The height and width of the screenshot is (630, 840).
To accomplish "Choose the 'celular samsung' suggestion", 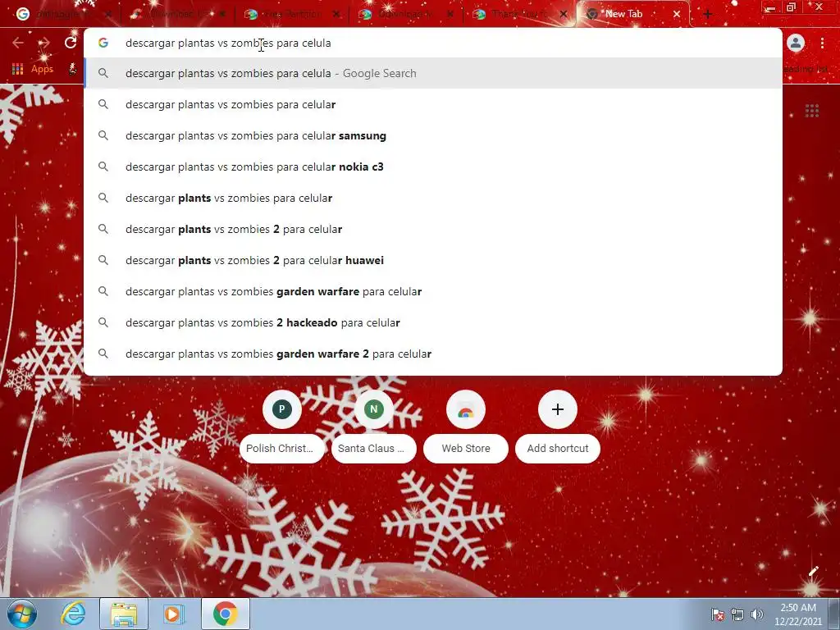I will (433, 135).
